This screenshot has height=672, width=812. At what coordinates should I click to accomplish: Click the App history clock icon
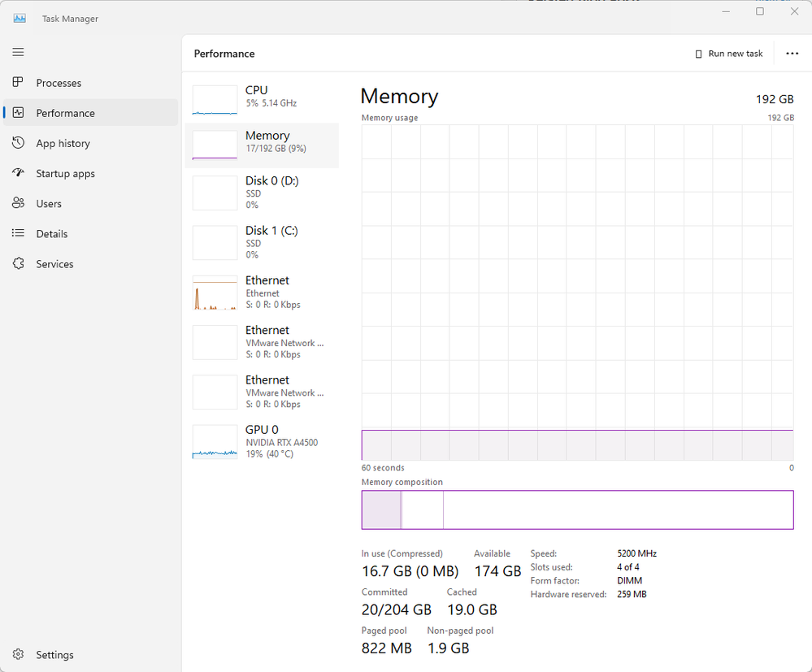point(18,143)
